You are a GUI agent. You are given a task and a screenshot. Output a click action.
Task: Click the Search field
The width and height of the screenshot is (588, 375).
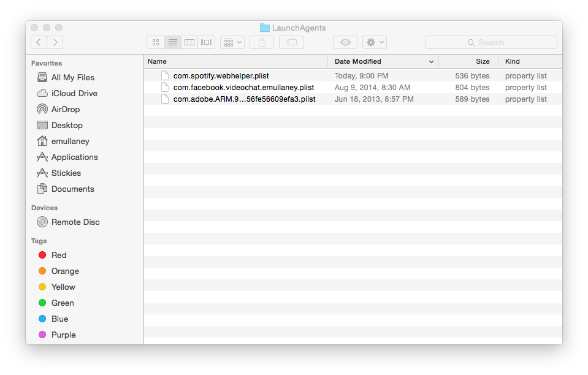pyautogui.click(x=491, y=42)
